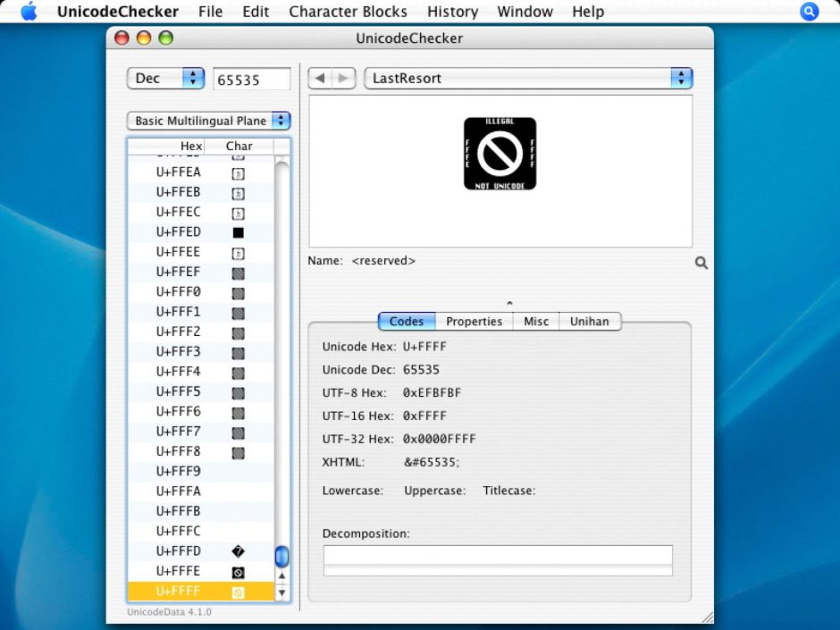Click the pane divider collapse handle

pyautogui.click(x=509, y=303)
